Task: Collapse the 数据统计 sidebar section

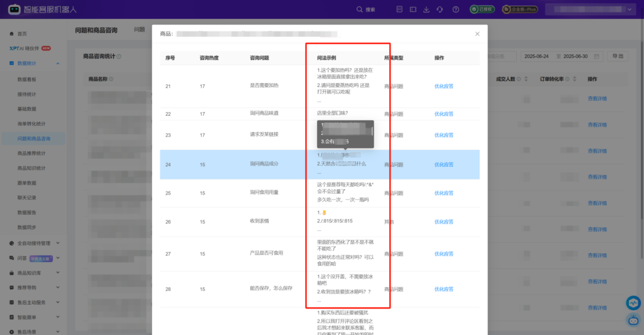Action: (57, 64)
